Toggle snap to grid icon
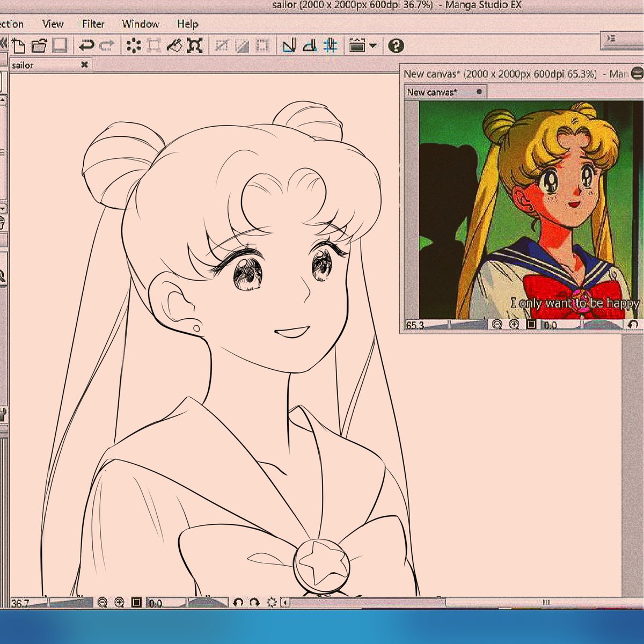 (x=331, y=46)
